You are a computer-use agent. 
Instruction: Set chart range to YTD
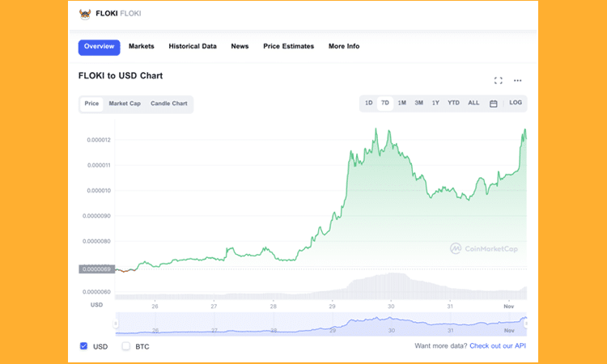453,103
